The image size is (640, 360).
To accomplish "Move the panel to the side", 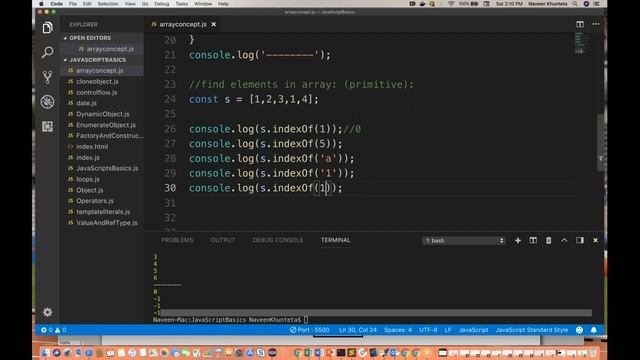I will (580, 240).
